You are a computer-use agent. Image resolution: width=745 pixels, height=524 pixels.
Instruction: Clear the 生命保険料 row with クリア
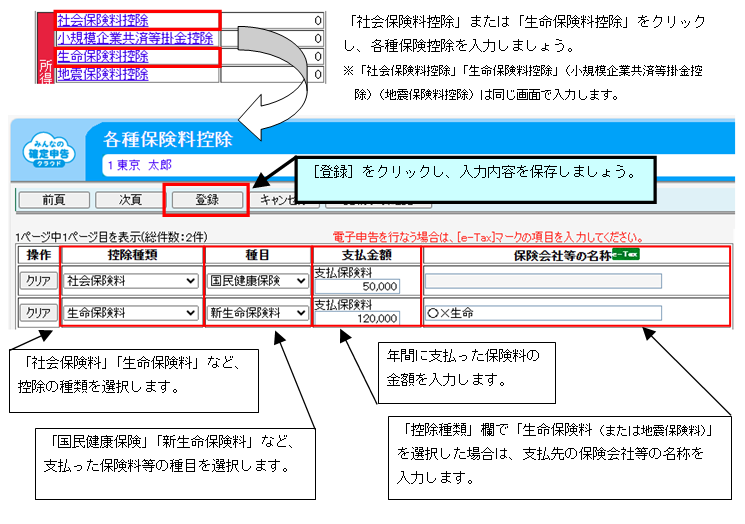click(x=38, y=313)
